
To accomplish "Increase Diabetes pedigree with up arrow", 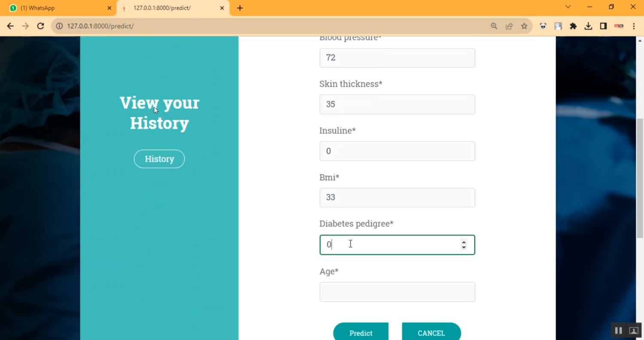I will (464, 242).
